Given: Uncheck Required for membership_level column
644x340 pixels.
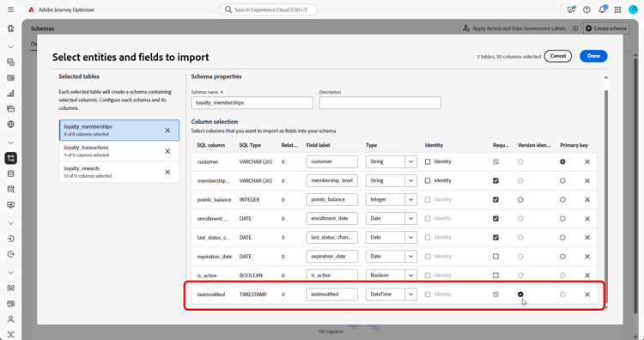Looking at the screenshot, I should click(495, 180).
